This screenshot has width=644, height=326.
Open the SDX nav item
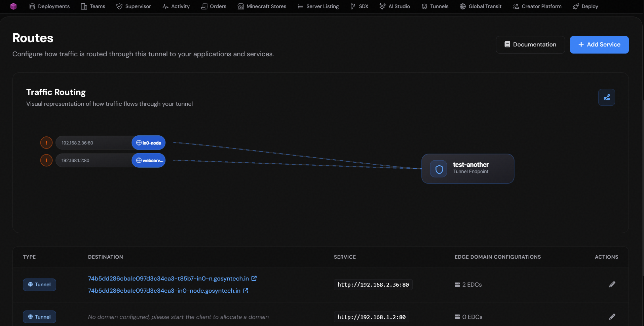[359, 6]
